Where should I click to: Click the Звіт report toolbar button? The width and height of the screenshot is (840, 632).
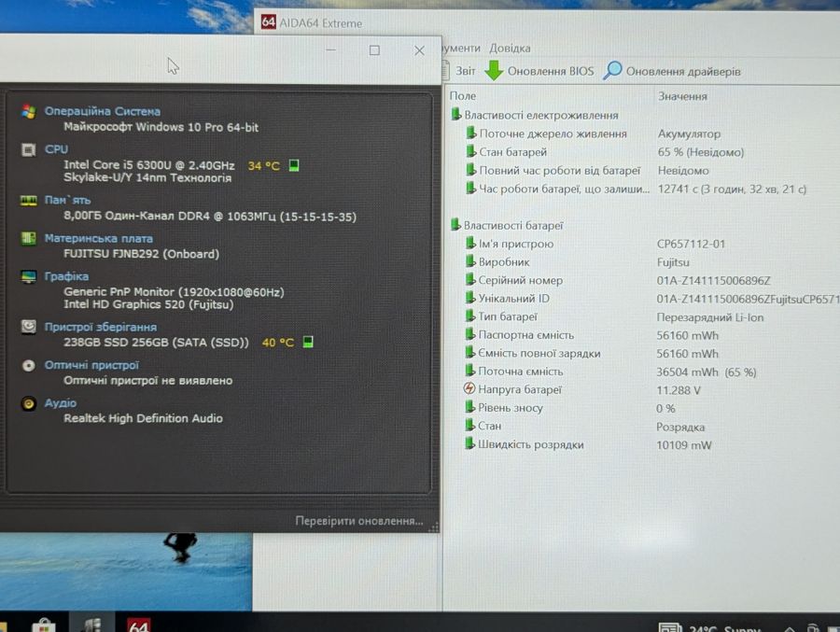465,71
